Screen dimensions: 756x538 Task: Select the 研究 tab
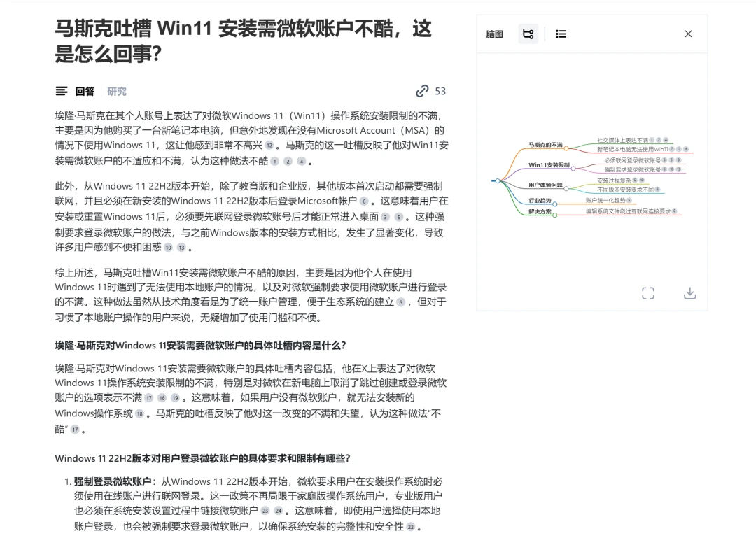[x=117, y=91]
